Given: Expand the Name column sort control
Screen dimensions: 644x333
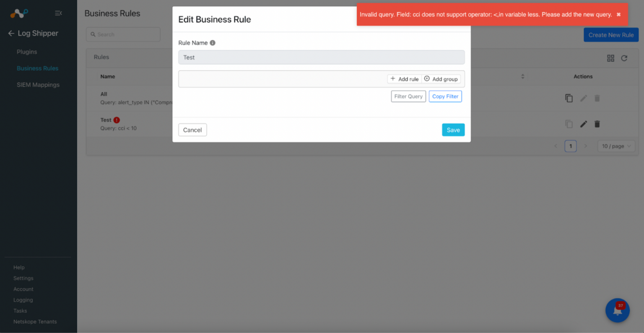Looking at the screenshot, I should (x=522, y=77).
